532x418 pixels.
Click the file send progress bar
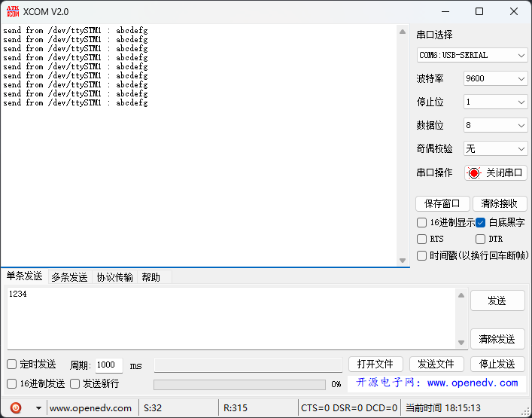(241, 384)
